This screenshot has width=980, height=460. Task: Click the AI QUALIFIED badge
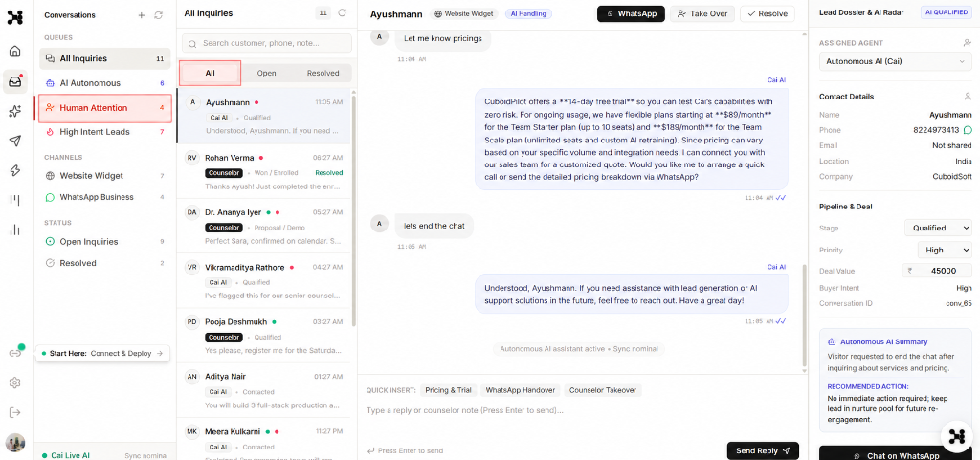click(947, 12)
